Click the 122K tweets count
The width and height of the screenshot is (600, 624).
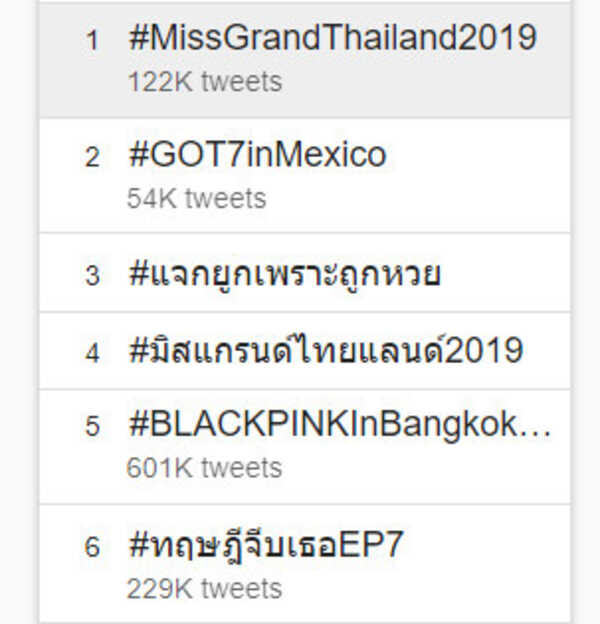204,81
